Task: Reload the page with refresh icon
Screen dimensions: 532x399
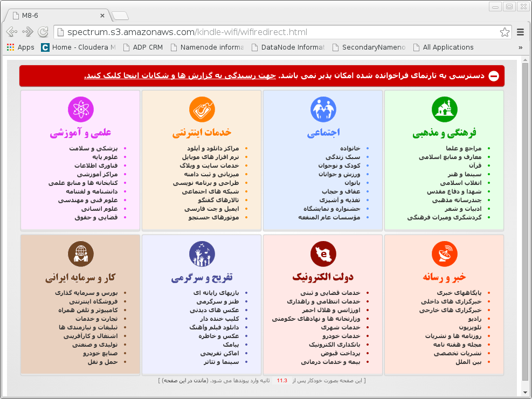Action: pos(43,32)
